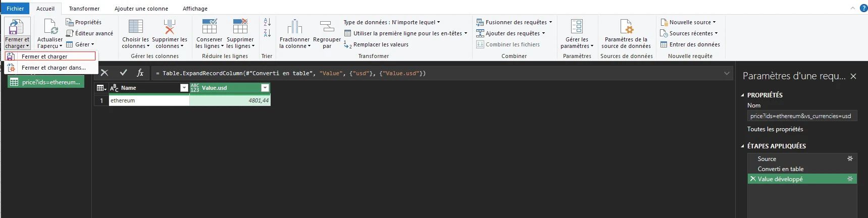The image size is (868, 218).
Task: Open Choisir les colonnes tool
Action: 135,27
